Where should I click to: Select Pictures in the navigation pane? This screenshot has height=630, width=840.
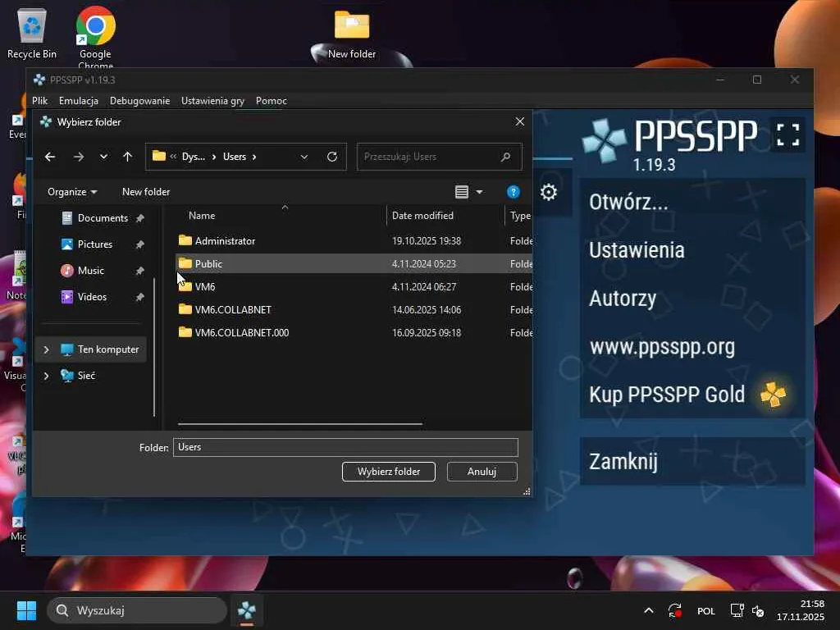pos(95,244)
